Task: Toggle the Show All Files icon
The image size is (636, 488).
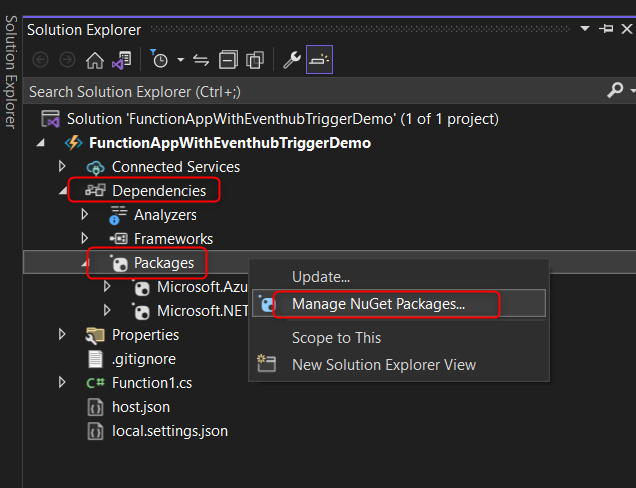Action: [254, 60]
